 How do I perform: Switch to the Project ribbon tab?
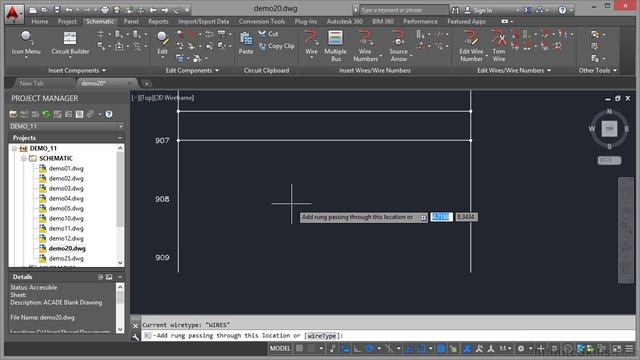point(67,21)
